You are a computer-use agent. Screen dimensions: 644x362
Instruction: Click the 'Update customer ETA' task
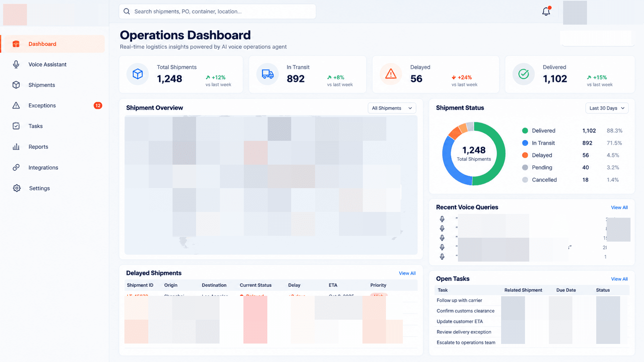(460, 322)
